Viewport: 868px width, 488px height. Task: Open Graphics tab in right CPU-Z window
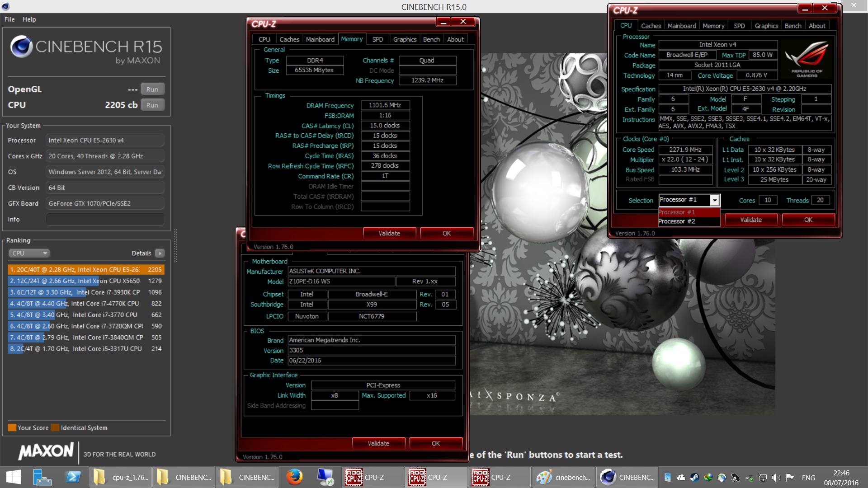[766, 26]
